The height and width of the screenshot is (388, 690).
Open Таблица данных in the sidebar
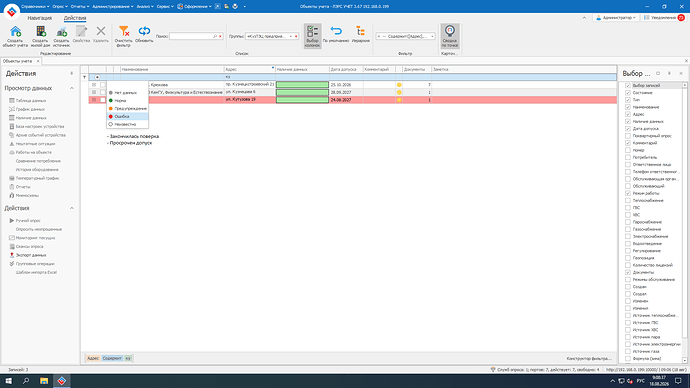click(31, 101)
